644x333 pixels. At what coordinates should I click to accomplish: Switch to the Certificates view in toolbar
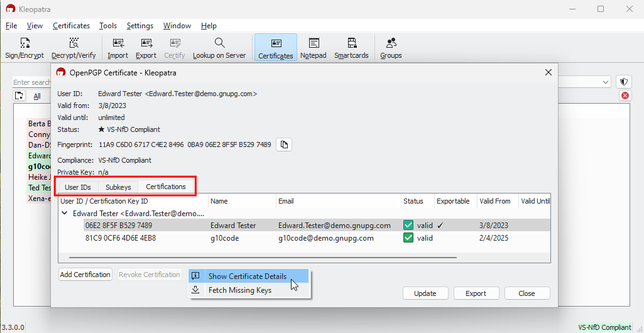pyautogui.click(x=276, y=48)
